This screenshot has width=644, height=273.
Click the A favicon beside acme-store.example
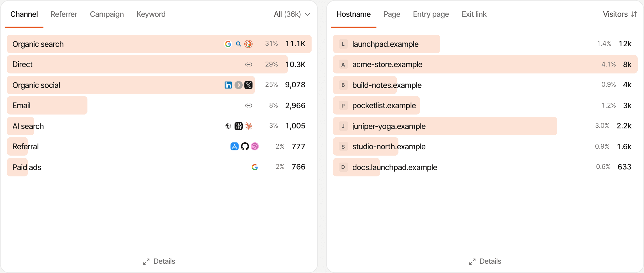pyautogui.click(x=343, y=64)
